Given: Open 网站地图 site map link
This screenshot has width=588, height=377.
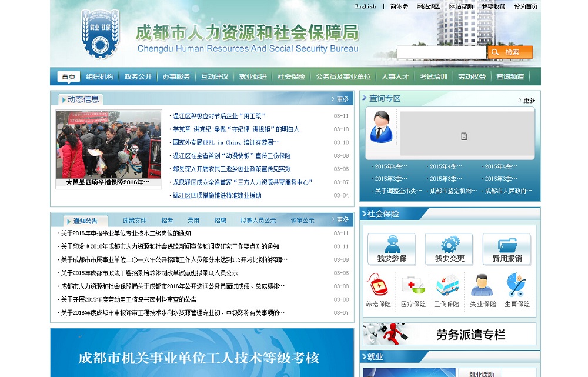Looking at the screenshot, I should pos(429,6).
